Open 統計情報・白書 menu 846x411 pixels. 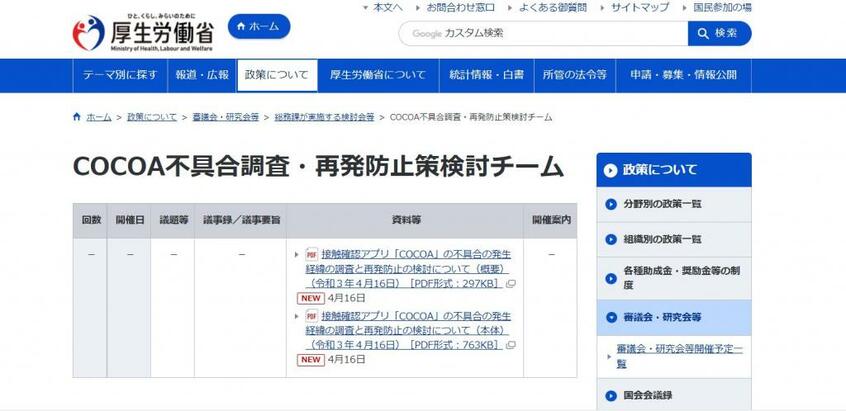[x=487, y=76]
